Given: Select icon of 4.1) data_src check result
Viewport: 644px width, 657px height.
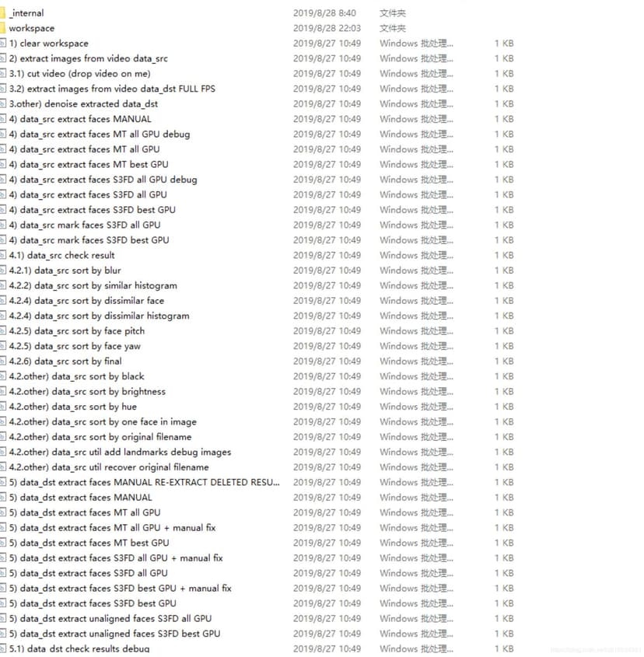Looking at the screenshot, I should click(x=3, y=255).
